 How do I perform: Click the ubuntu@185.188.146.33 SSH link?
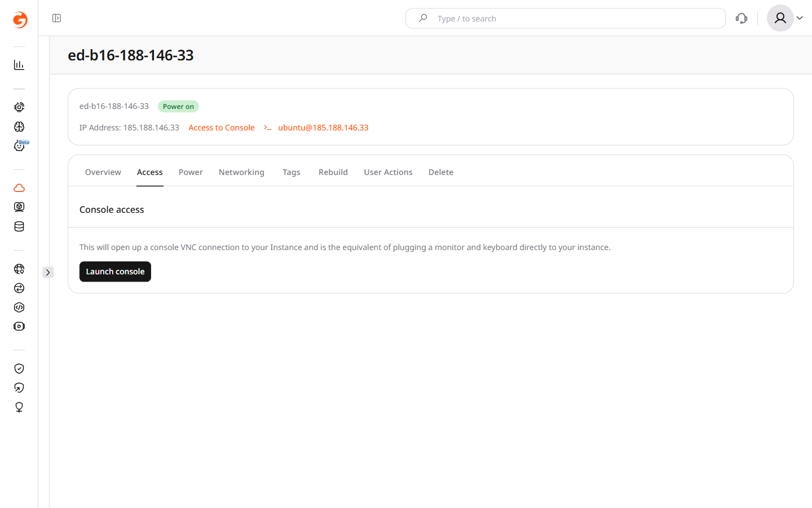tap(323, 128)
